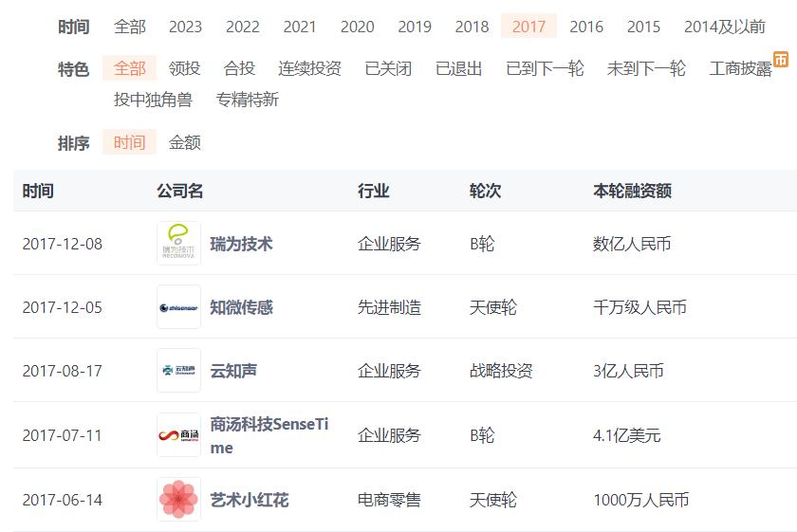Filter by 专精特新 feature

[248, 99]
